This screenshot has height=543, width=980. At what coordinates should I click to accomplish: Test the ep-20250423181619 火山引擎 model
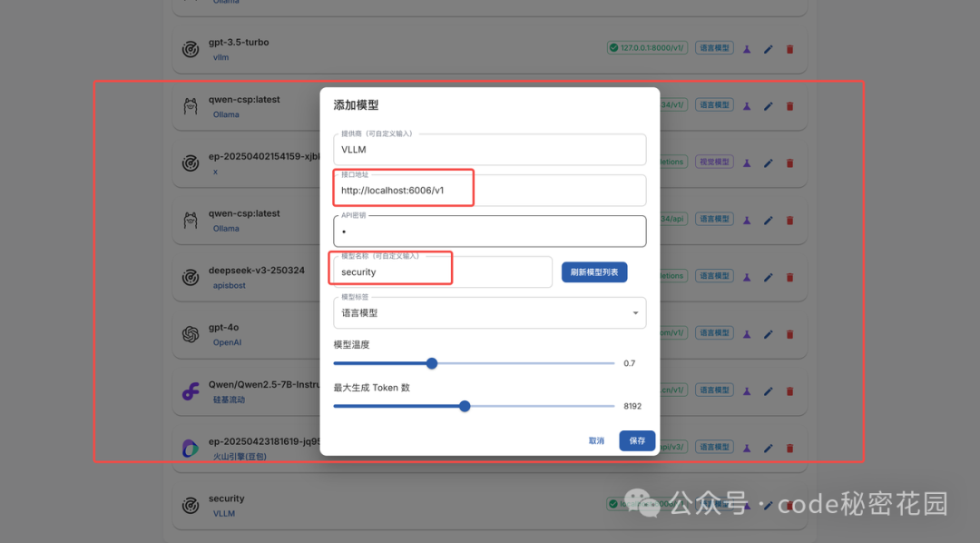[x=746, y=448]
